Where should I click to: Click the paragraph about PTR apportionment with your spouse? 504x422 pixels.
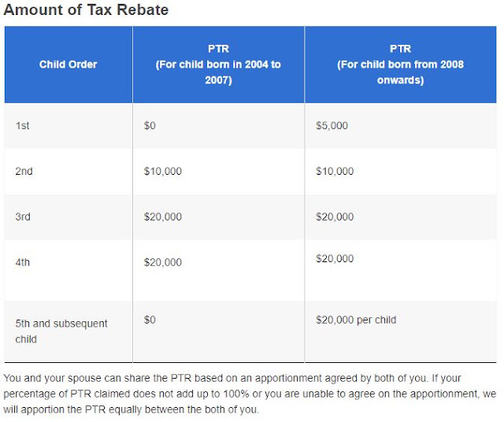tap(250, 394)
